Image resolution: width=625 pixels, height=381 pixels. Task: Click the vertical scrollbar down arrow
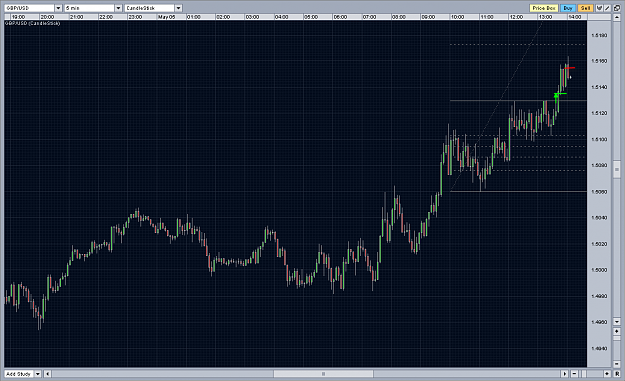[x=617, y=322]
